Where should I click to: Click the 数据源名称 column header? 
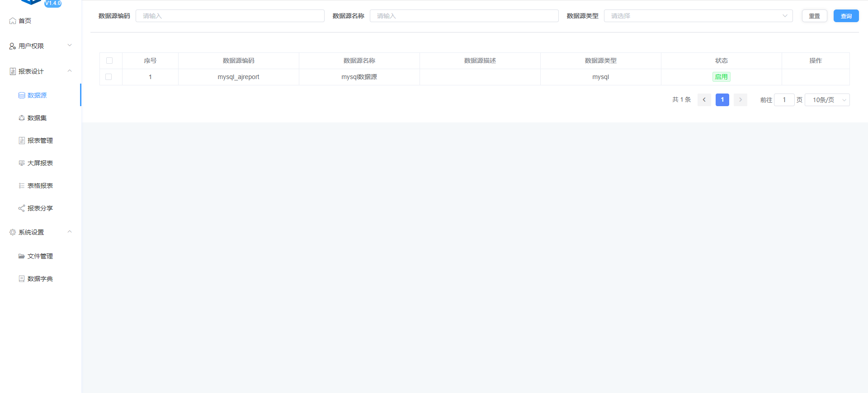point(359,61)
